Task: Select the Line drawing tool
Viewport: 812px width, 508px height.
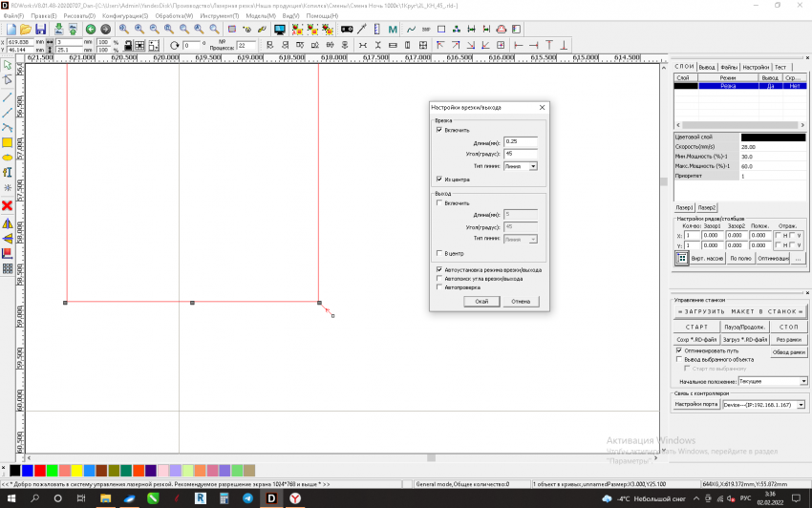Action: click(8, 97)
